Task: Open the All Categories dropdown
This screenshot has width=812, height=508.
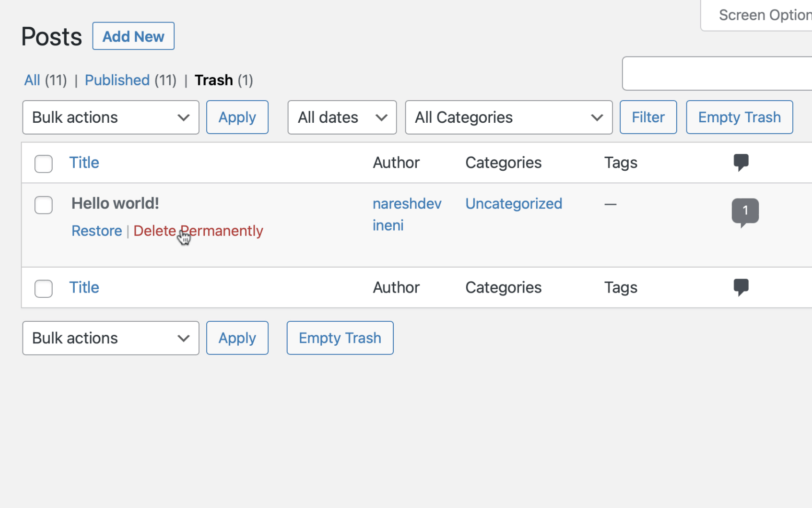Action: [x=509, y=117]
